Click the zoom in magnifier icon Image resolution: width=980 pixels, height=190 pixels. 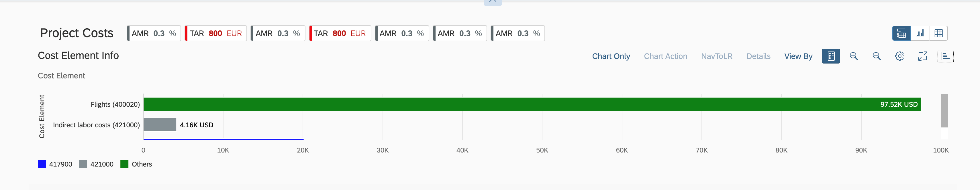pyautogui.click(x=854, y=56)
